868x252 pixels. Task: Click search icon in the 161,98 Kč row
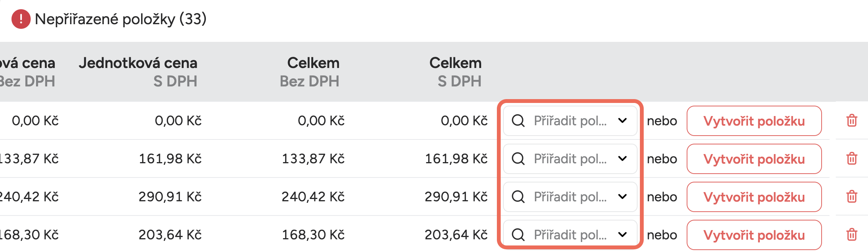[x=518, y=159]
